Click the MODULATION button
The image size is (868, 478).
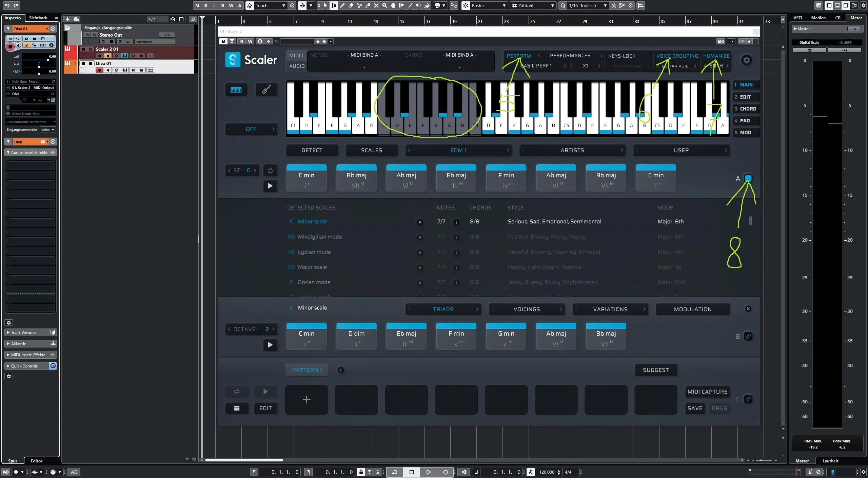coord(693,309)
